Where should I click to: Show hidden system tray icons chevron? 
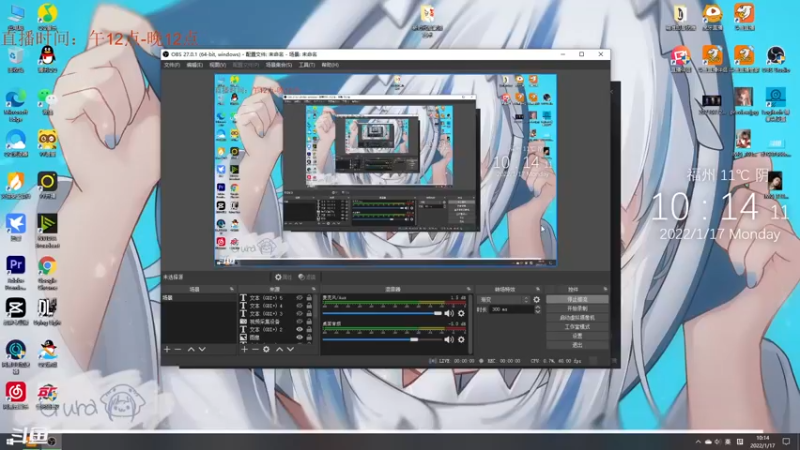(x=698, y=442)
